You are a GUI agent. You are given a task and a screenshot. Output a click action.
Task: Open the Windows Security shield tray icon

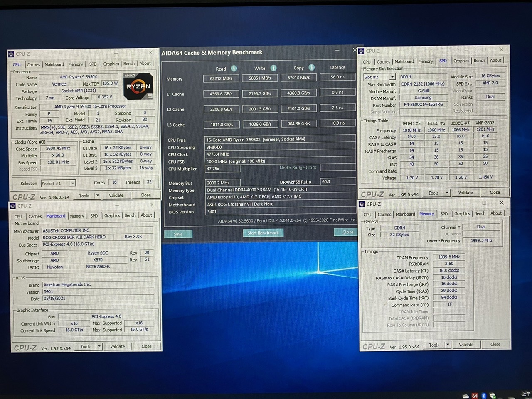493,396
